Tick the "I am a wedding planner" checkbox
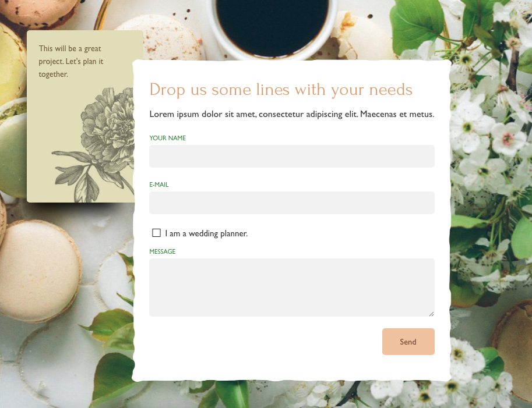The width and height of the screenshot is (532, 408). [156, 233]
